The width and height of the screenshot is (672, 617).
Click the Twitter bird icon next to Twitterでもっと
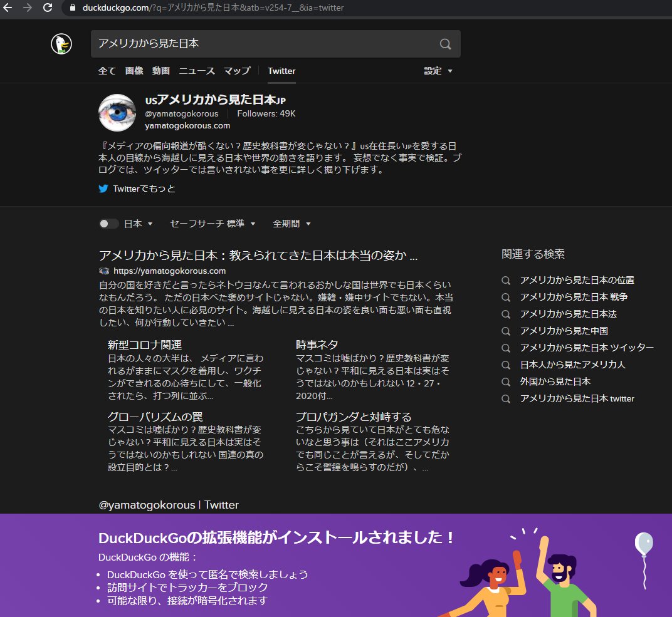point(103,189)
